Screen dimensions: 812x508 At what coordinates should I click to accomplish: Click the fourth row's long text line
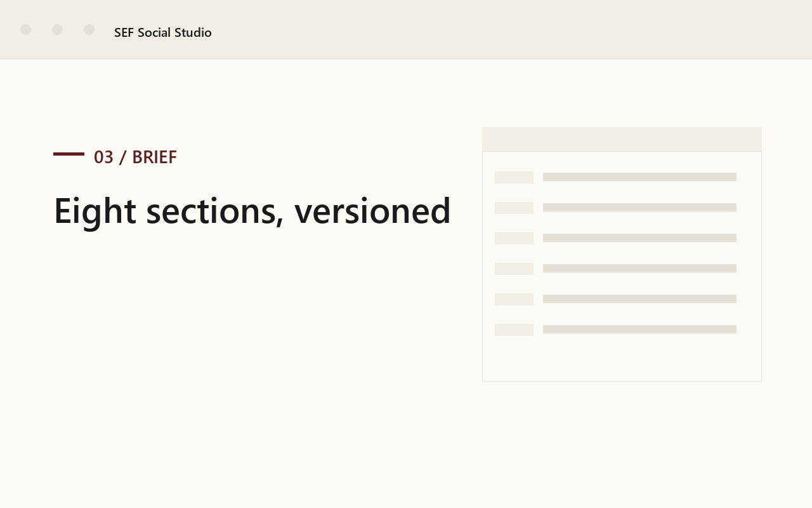639,269
